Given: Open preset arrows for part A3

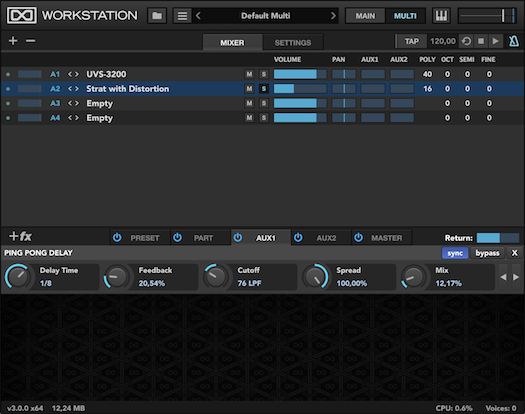Looking at the screenshot, I should (73, 103).
